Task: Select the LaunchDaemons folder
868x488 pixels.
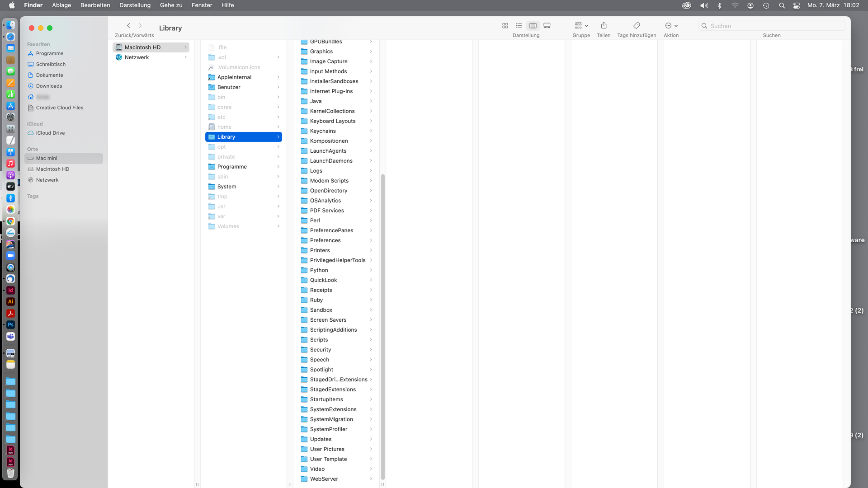Action: [x=331, y=161]
